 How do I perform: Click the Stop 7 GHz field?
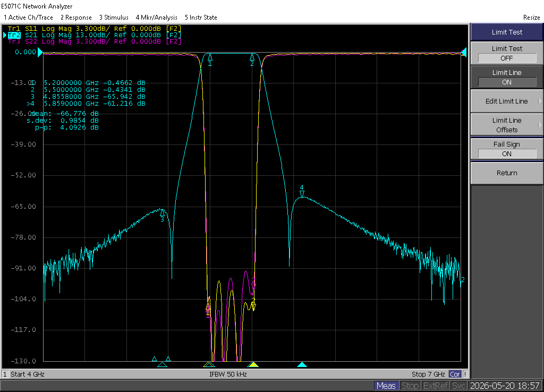click(428, 374)
